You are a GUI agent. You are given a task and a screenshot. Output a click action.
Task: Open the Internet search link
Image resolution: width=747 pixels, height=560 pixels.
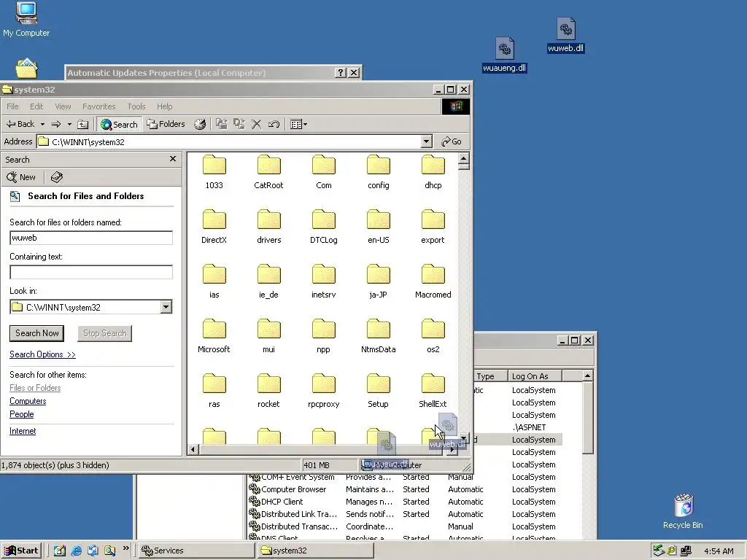click(23, 431)
